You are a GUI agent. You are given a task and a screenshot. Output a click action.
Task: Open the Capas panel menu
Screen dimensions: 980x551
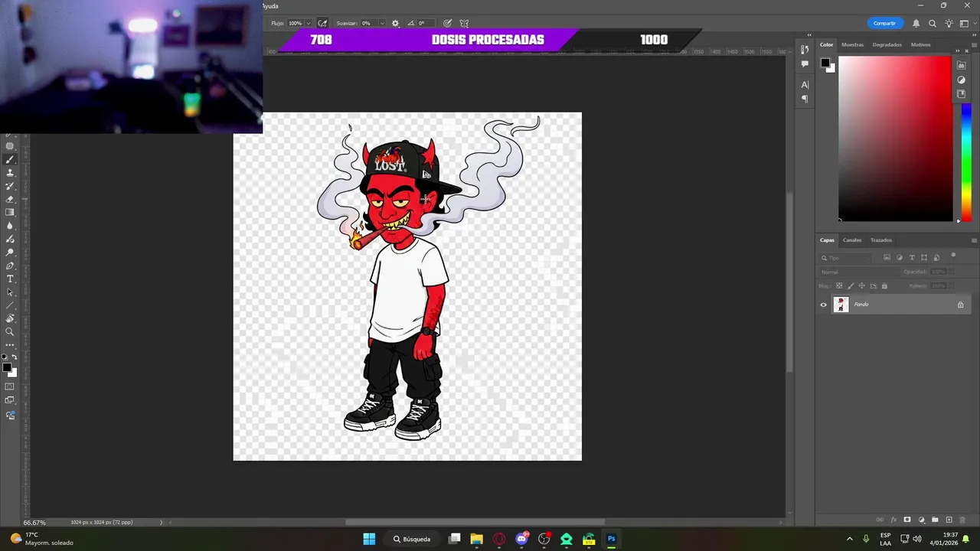[x=974, y=240]
